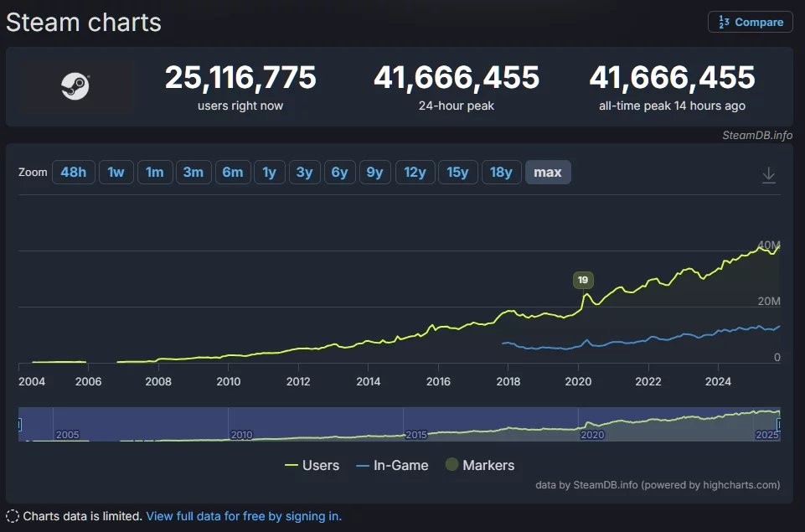Select the 48h zoom preset
Image resolution: width=805 pixels, height=532 pixels.
tap(73, 172)
